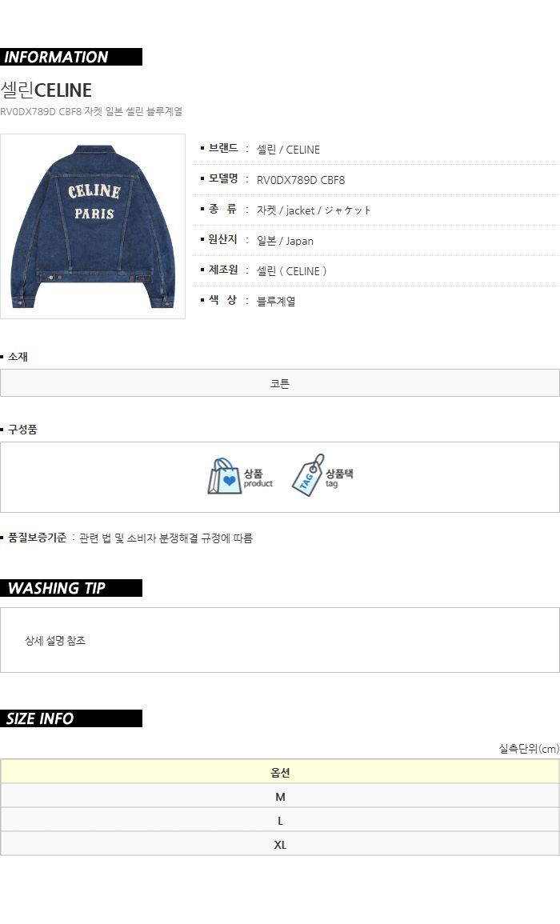
Task: Click the color value 블루계열
Action: click(x=276, y=301)
